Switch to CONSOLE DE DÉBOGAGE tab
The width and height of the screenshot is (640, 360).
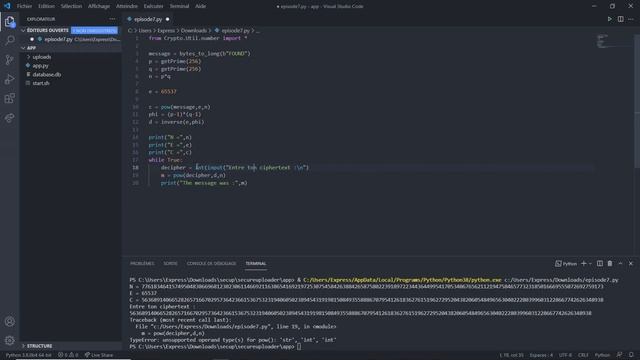tap(211, 264)
